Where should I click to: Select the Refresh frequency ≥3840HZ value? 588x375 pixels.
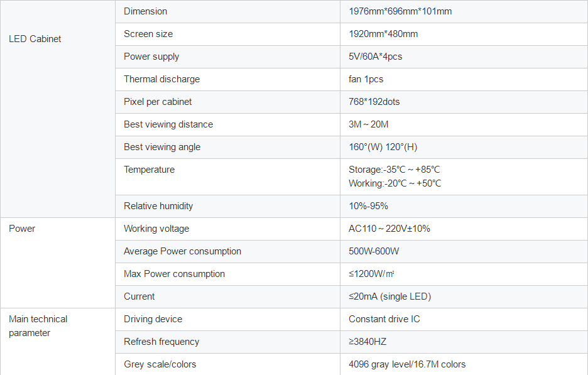(367, 342)
